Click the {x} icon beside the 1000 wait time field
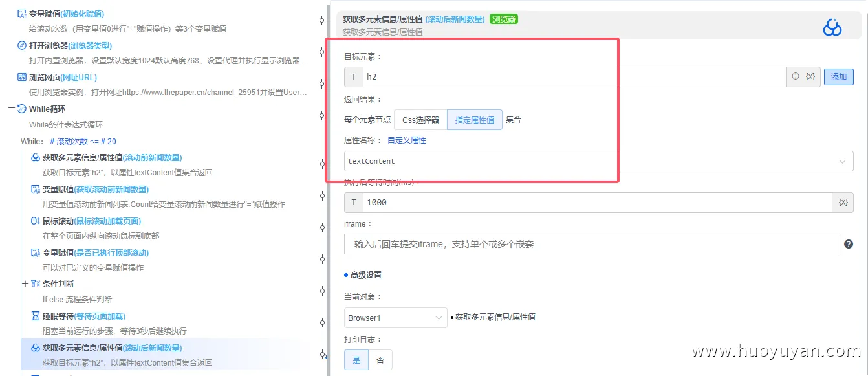Viewport: 868px width, 376px height. 843,202
